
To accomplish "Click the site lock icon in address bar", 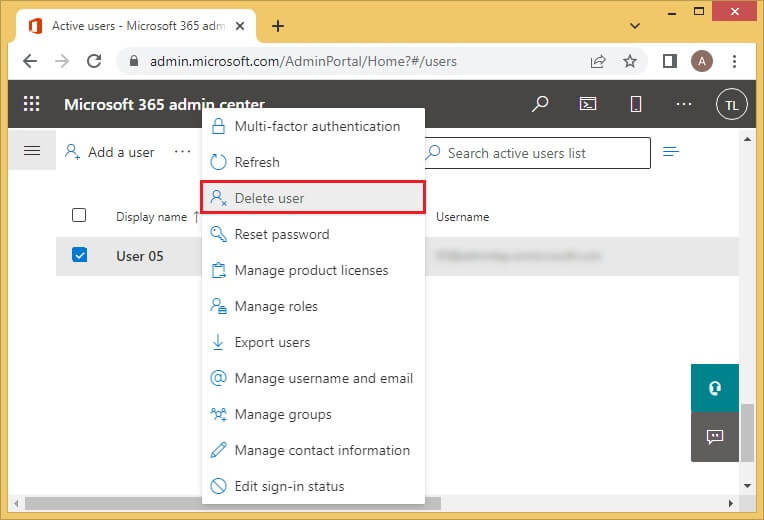I will pos(134,61).
